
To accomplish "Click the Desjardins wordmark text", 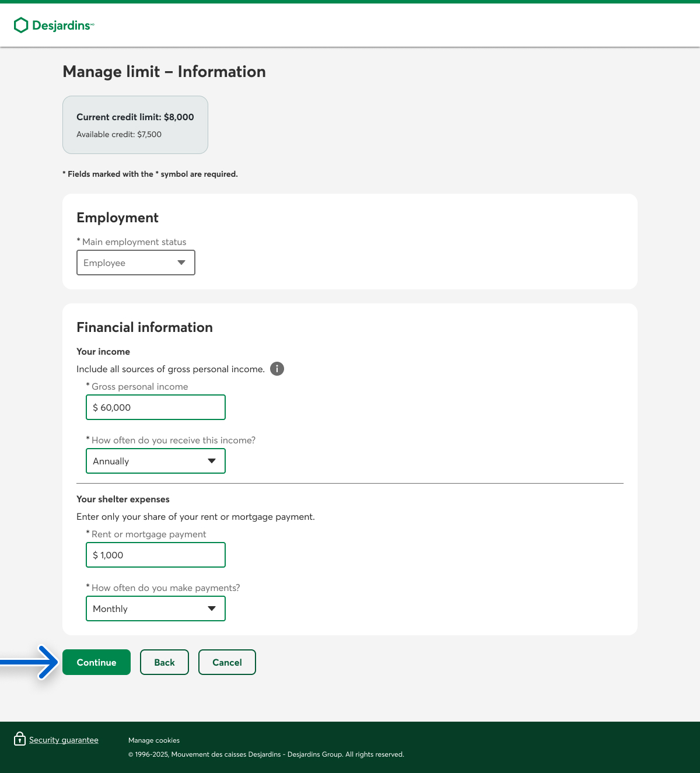I will tap(62, 26).
